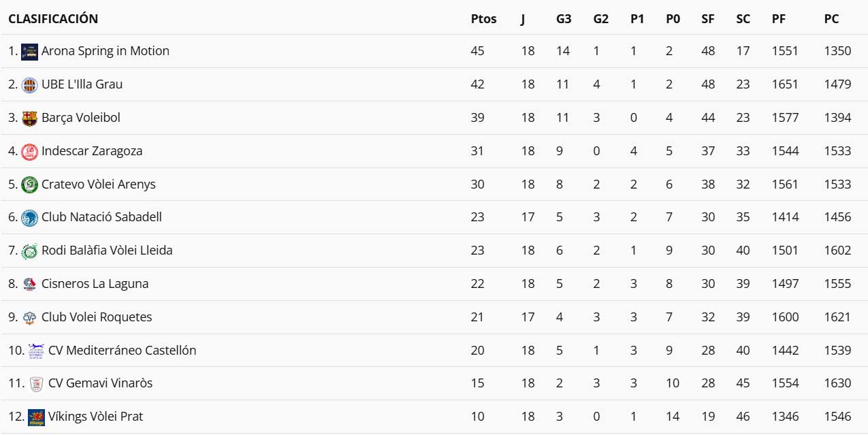Image resolution: width=868 pixels, height=435 pixels.
Task: Click the Cisneros La Laguna team logo
Action: pos(29,285)
